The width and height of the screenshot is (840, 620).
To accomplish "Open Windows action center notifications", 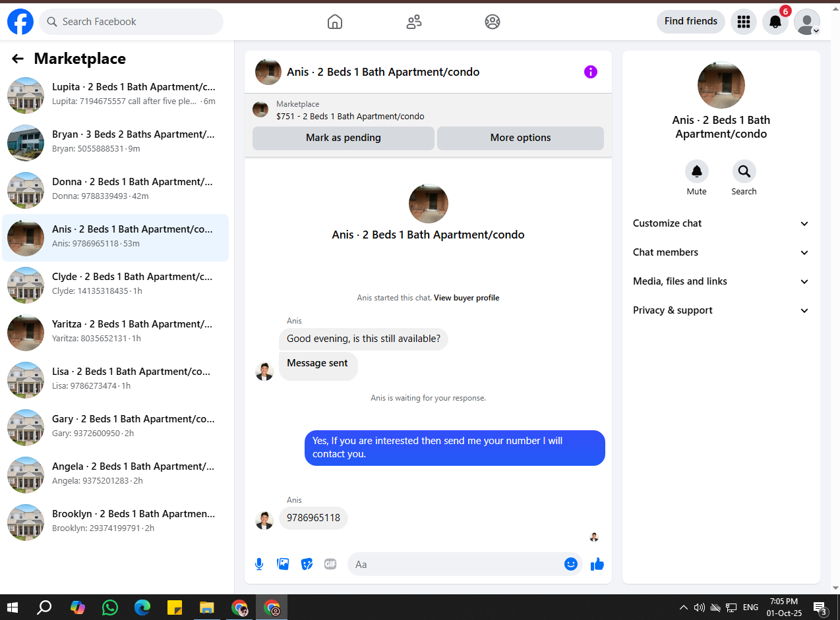I will (x=820, y=608).
